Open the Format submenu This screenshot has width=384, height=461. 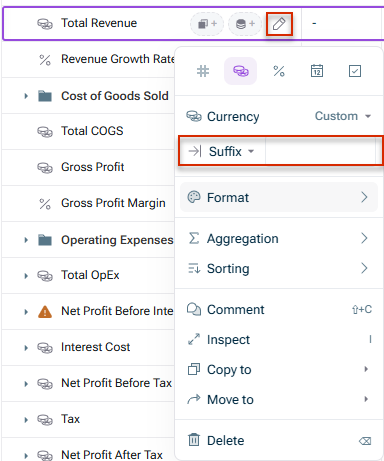tap(279, 197)
